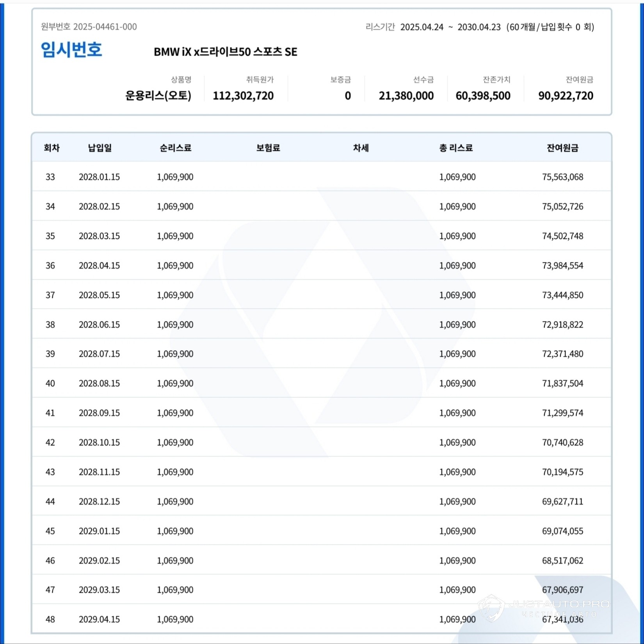This screenshot has width=644, height=644.
Task: Click residual value 60,398,500
Action: (x=483, y=96)
